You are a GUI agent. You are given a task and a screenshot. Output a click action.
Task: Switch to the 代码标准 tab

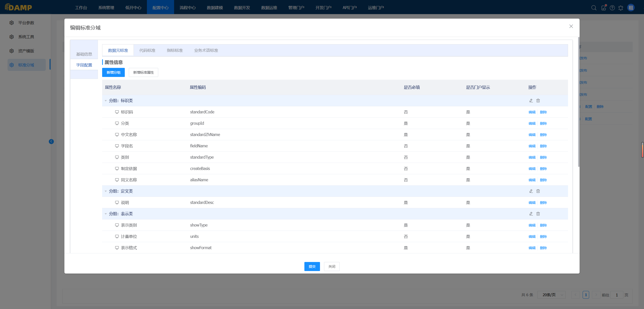tap(147, 51)
